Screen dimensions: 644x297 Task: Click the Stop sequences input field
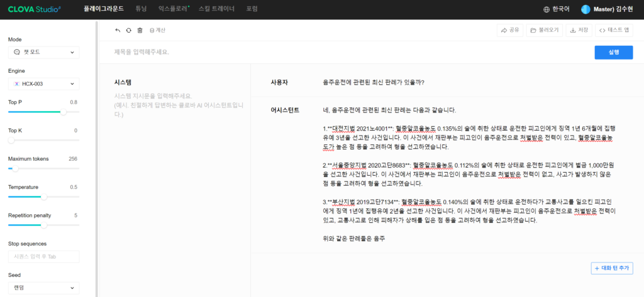43,256
